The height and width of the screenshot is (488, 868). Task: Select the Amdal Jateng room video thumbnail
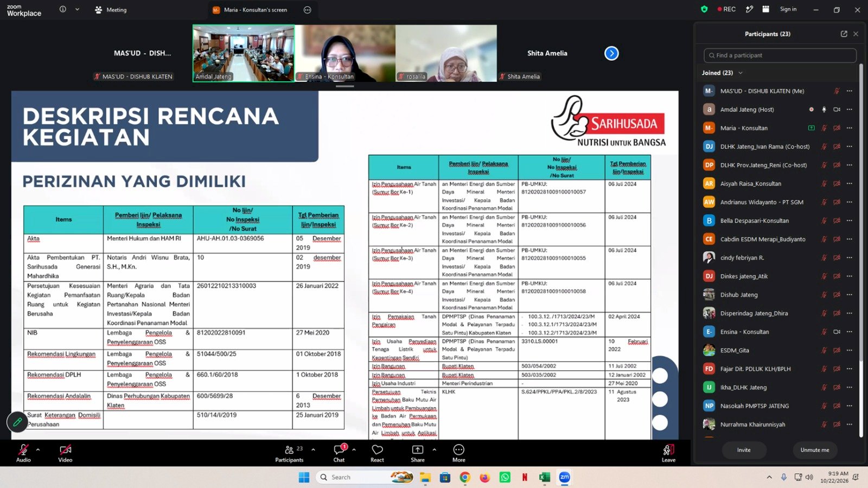point(244,53)
